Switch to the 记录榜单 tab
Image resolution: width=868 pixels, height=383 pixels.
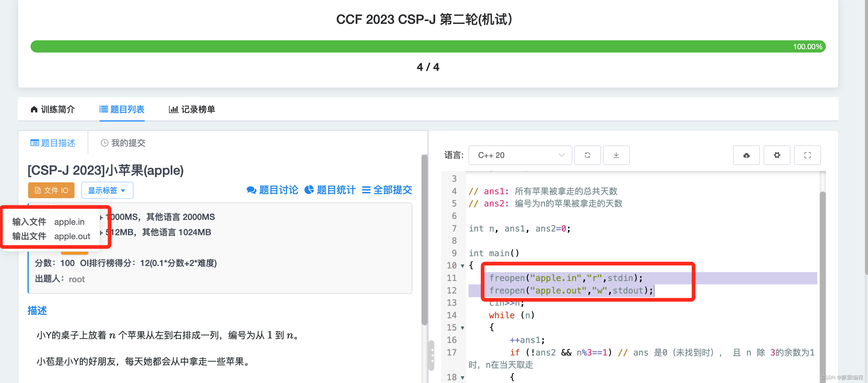coord(191,109)
